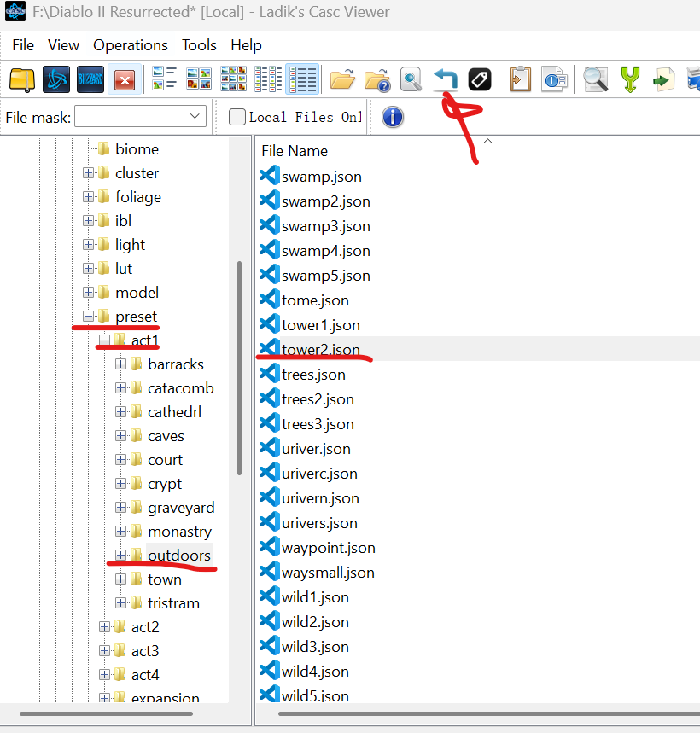This screenshot has height=733, width=700.
Task: Select the model folder
Action: click(137, 292)
